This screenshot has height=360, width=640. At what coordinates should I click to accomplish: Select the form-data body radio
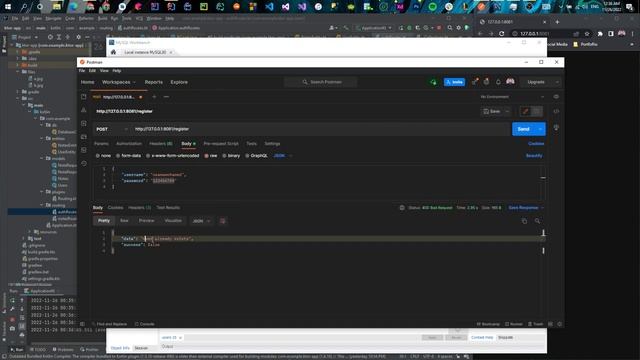pyautogui.click(x=118, y=156)
